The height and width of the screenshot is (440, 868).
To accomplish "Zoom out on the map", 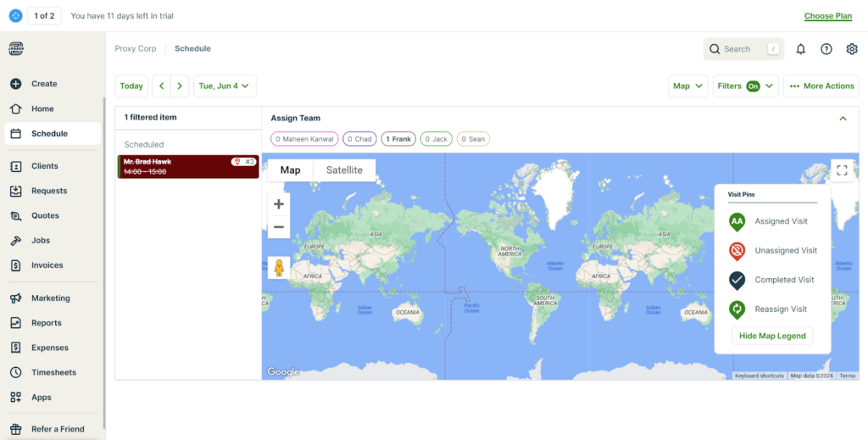I will (x=279, y=227).
